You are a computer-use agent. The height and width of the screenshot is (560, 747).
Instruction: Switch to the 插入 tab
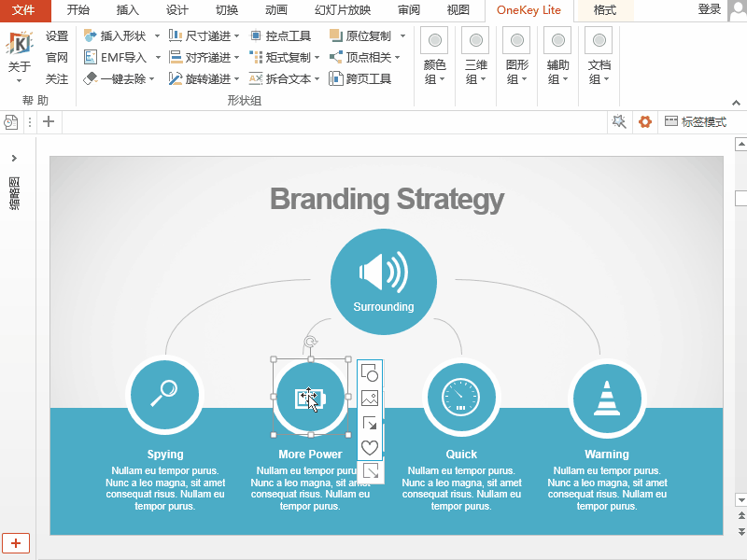pos(128,10)
